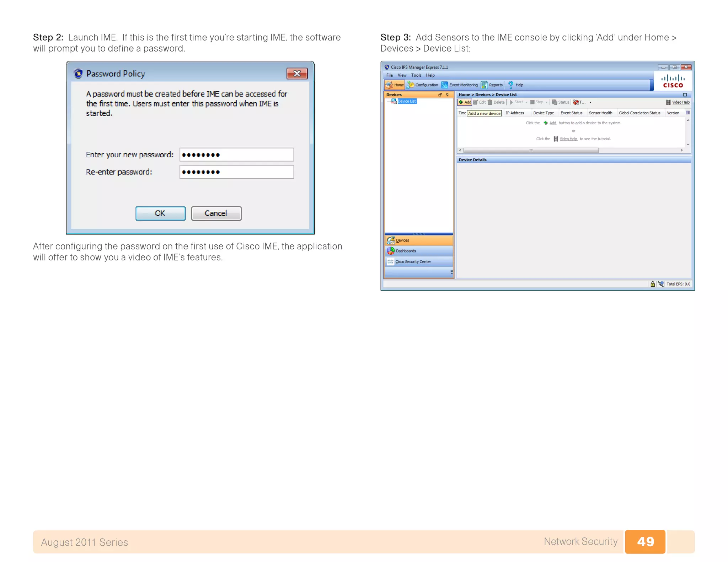Click the lock icon in status bar

pos(653,284)
